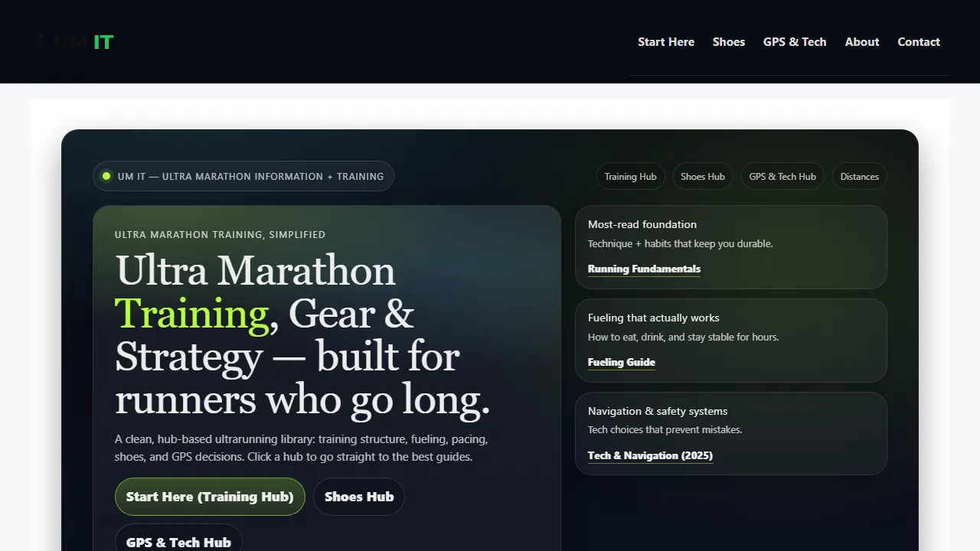Select the small Shoes Hub pill
This screenshot has height=551, width=980.
point(702,177)
